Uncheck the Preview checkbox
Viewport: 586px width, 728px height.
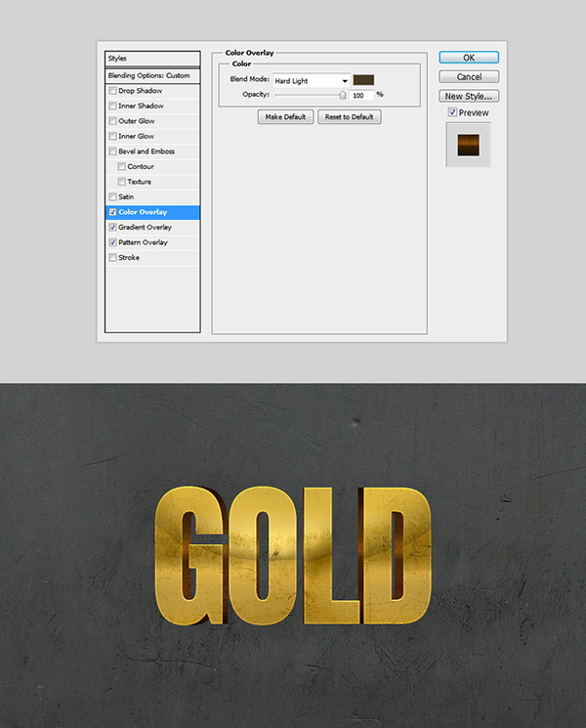(451, 112)
